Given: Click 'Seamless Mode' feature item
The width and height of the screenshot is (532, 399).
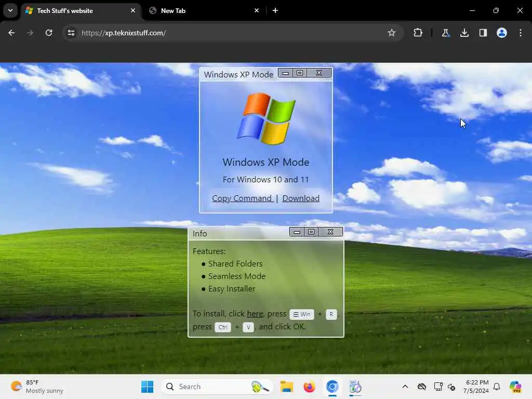Looking at the screenshot, I should point(237,276).
